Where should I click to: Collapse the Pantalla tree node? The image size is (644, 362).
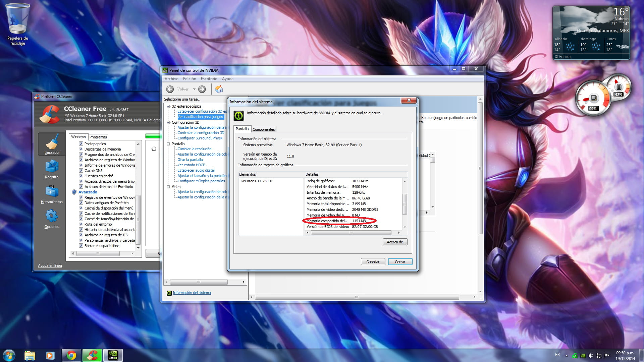click(x=168, y=144)
